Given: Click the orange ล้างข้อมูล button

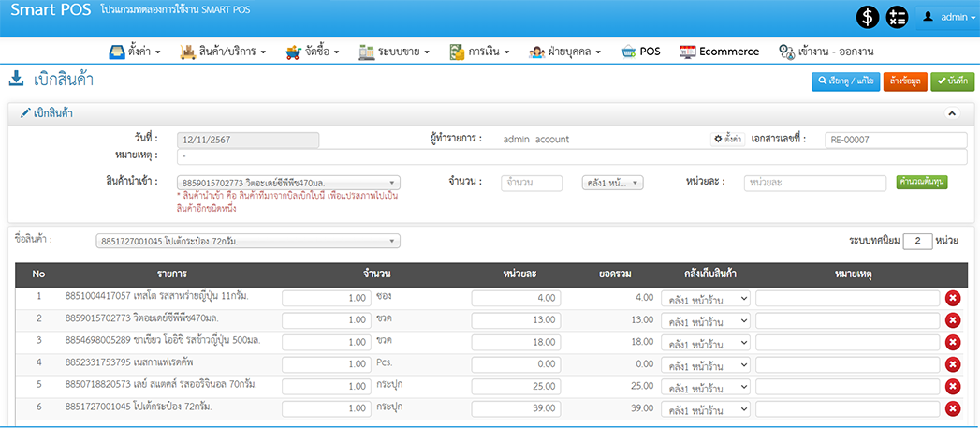Looking at the screenshot, I should pyautogui.click(x=906, y=81).
